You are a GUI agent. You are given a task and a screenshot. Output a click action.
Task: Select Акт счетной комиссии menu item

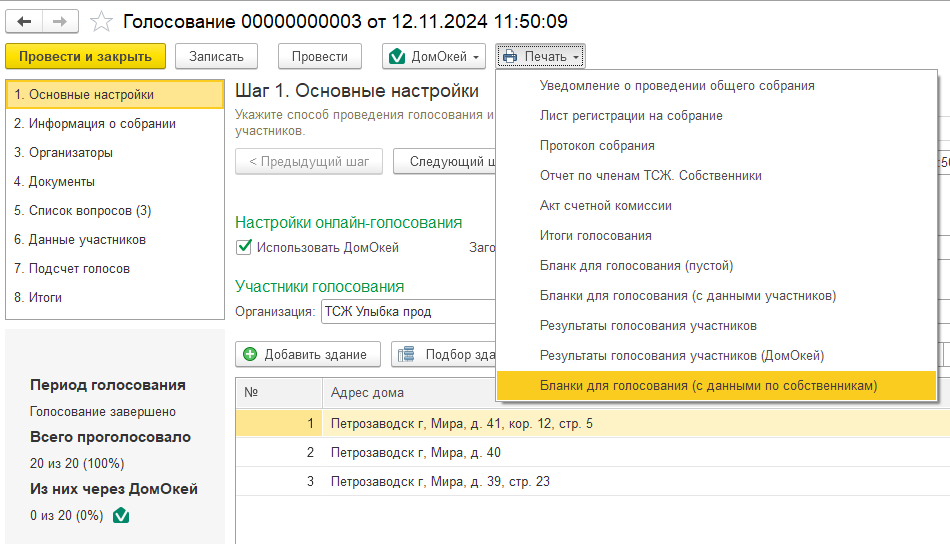click(605, 206)
